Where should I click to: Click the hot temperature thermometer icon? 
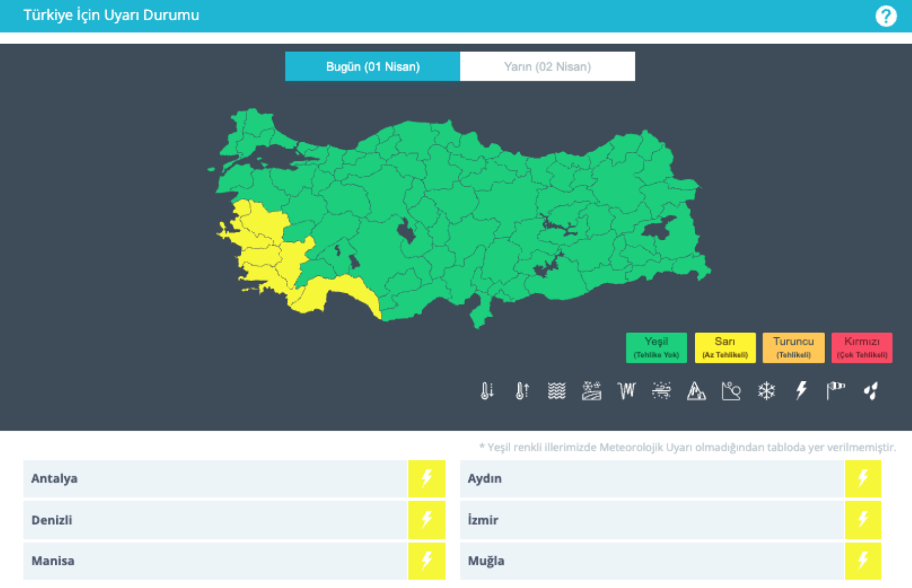[x=521, y=391]
